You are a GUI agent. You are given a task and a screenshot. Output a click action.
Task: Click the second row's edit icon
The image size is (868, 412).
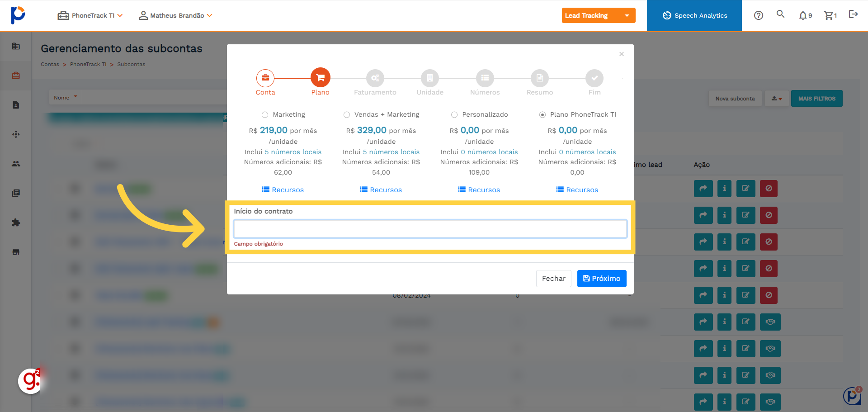746,215
